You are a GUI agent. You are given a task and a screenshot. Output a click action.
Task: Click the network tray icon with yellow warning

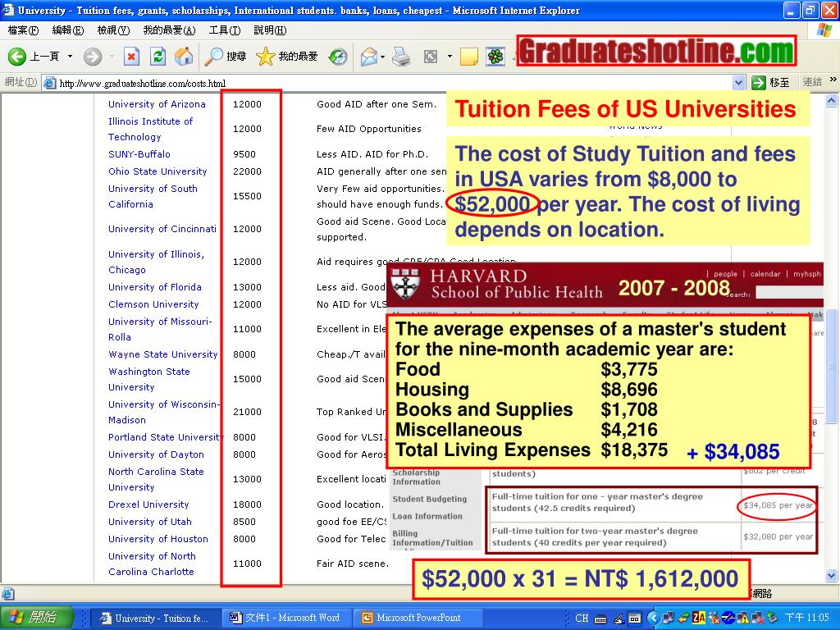pyautogui.click(x=742, y=618)
